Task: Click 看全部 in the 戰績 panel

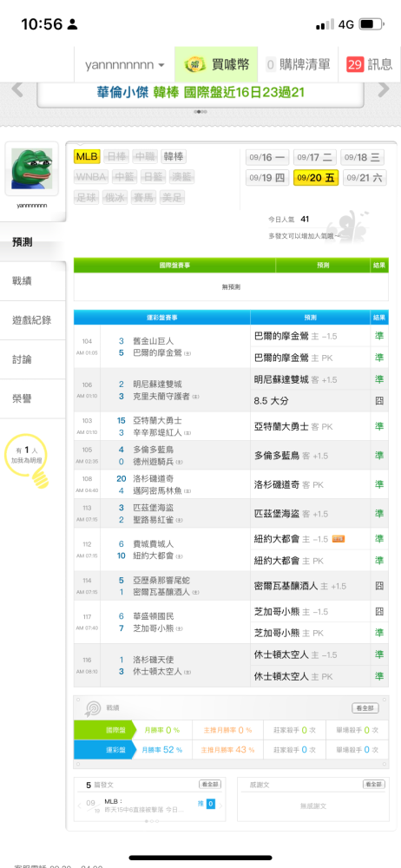Action: point(365,708)
